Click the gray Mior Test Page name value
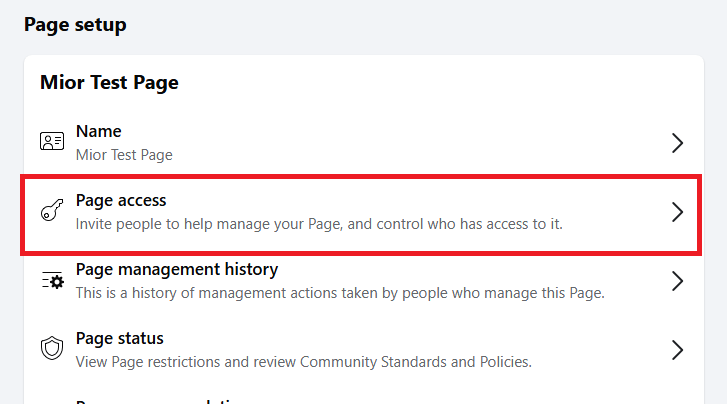Screen dimensions: 727x404 click(x=124, y=155)
